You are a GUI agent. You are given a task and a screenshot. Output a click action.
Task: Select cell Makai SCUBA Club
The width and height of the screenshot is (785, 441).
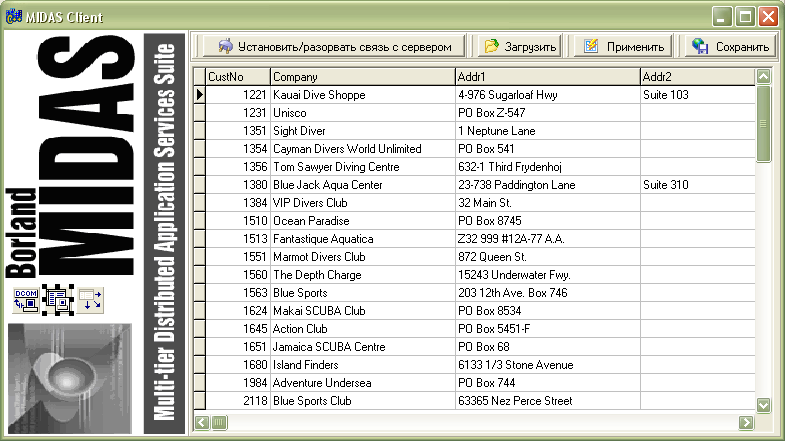362,311
